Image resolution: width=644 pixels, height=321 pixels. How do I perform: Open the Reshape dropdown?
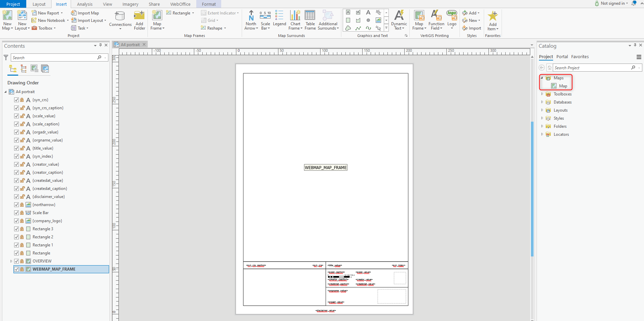pyautogui.click(x=225, y=28)
